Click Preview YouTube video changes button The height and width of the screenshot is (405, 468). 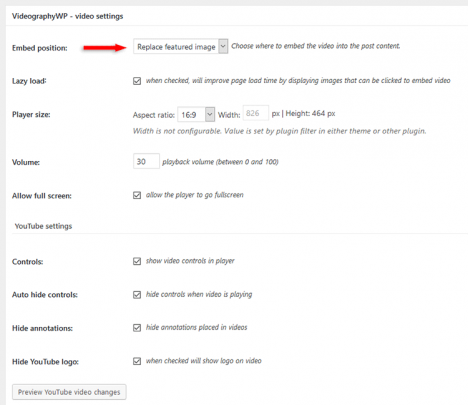69,392
